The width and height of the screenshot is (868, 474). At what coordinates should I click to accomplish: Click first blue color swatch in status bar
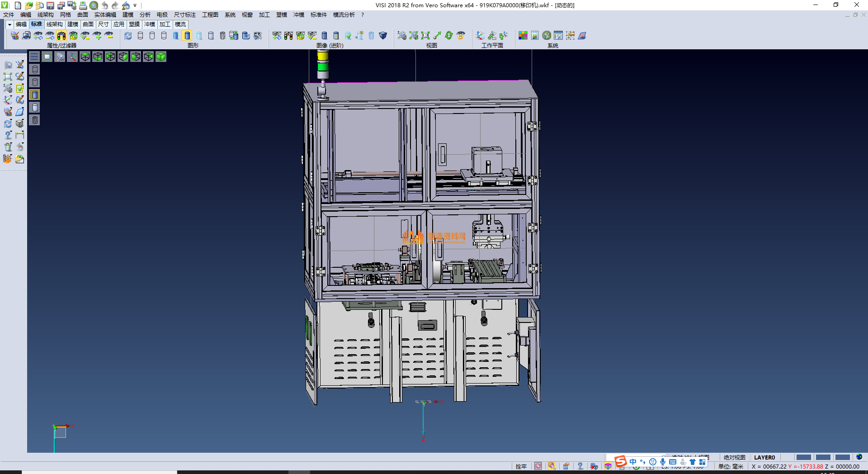803,457
